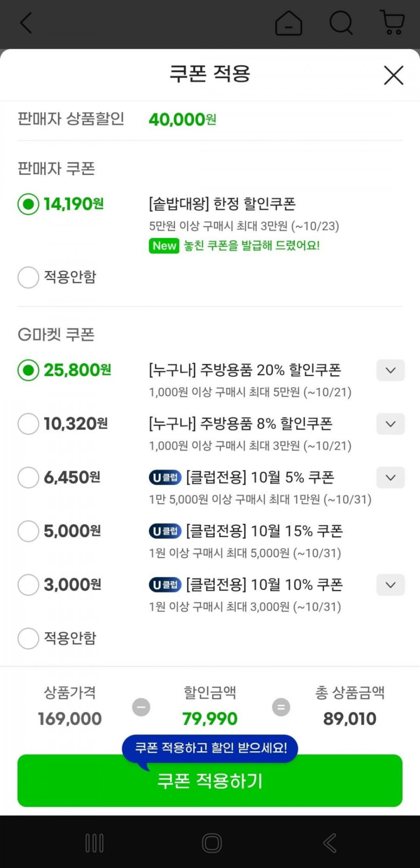The height and width of the screenshot is (868, 420).
Task: Expand details for 주방용품 8% 할인쿠폰
Action: (x=390, y=424)
